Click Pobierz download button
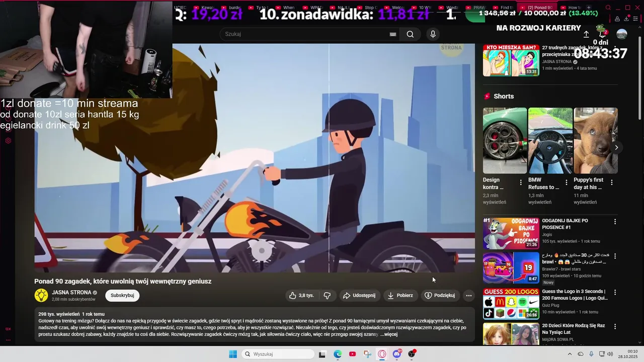 (x=400, y=296)
